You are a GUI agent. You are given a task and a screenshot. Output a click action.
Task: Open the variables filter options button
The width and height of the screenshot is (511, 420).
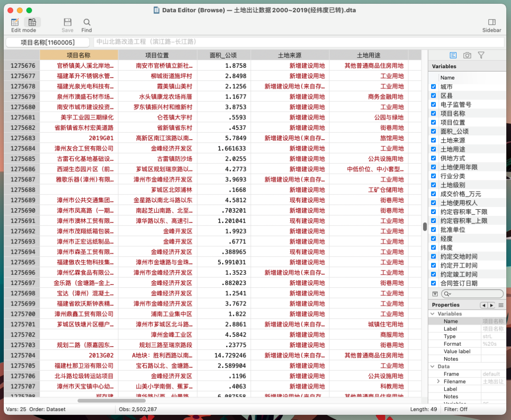(x=435, y=294)
